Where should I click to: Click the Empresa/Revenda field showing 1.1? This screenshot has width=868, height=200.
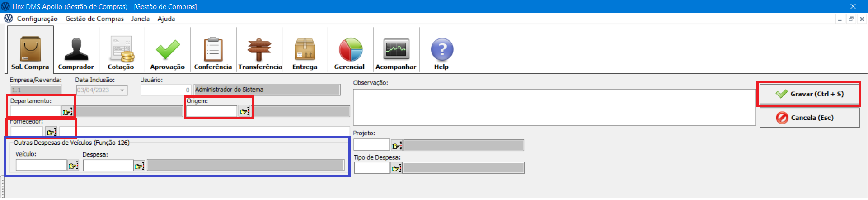[x=36, y=90]
